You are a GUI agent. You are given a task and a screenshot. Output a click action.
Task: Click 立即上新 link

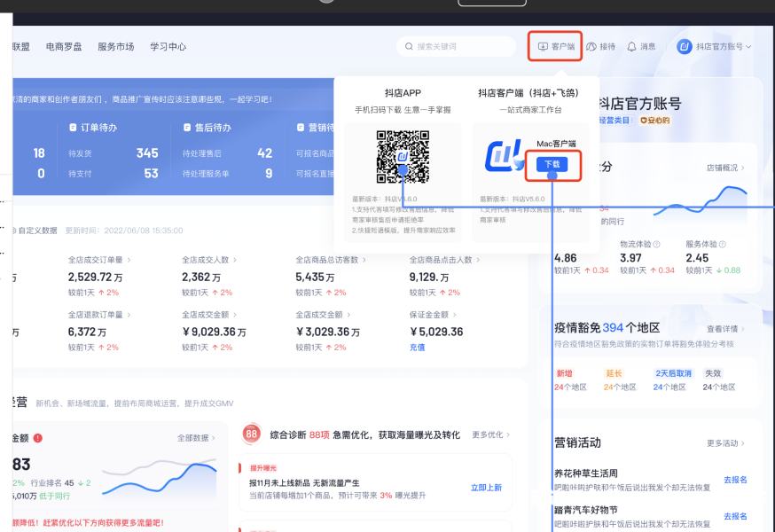click(x=486, y=488)
